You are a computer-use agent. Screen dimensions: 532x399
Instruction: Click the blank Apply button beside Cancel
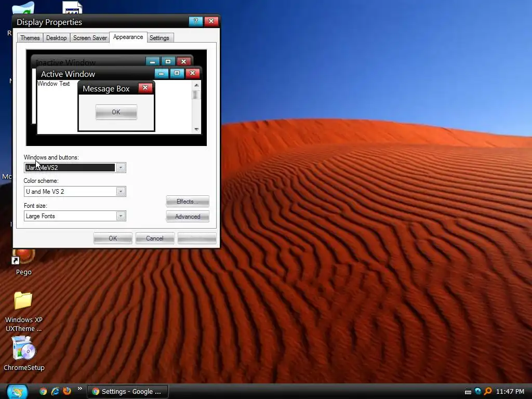[x=197, y=238]
